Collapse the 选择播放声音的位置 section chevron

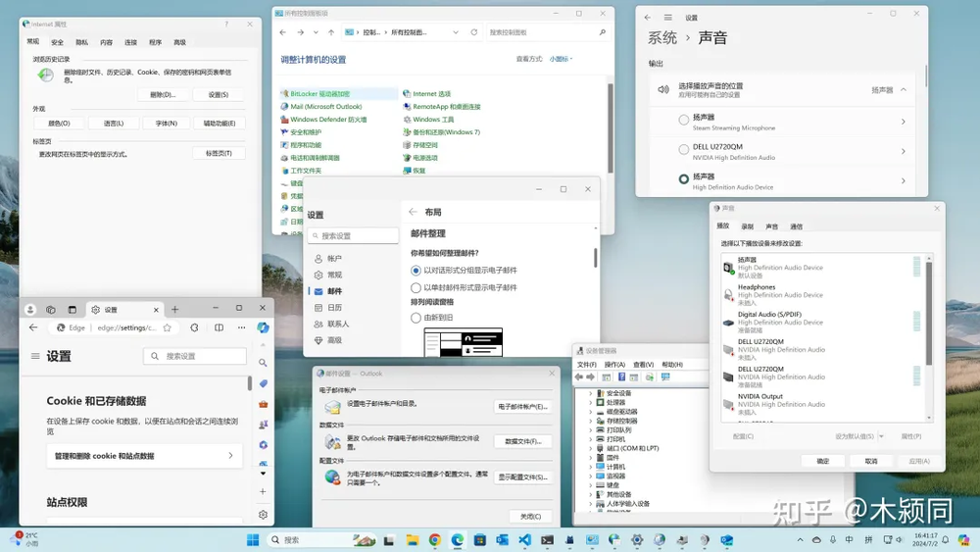pos(903,89)
